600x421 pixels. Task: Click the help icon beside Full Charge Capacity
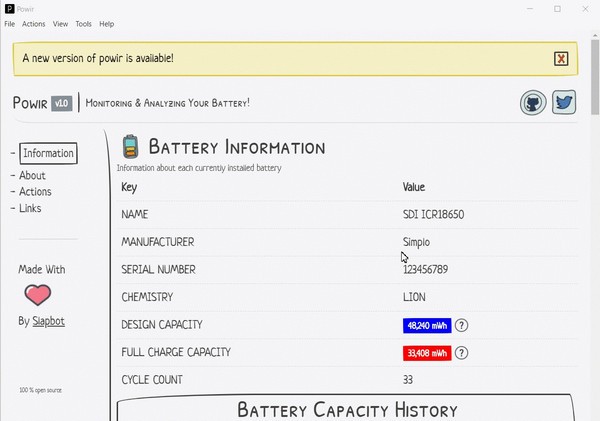(462, 353)
